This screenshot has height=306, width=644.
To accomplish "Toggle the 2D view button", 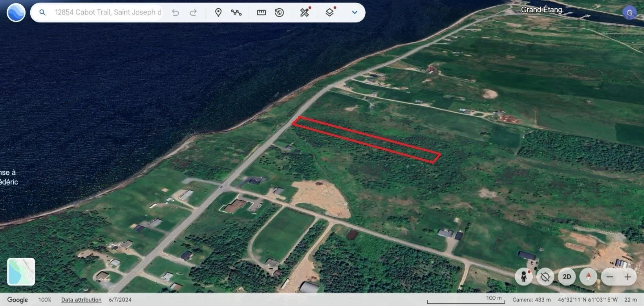I will (x=567, y=277).
